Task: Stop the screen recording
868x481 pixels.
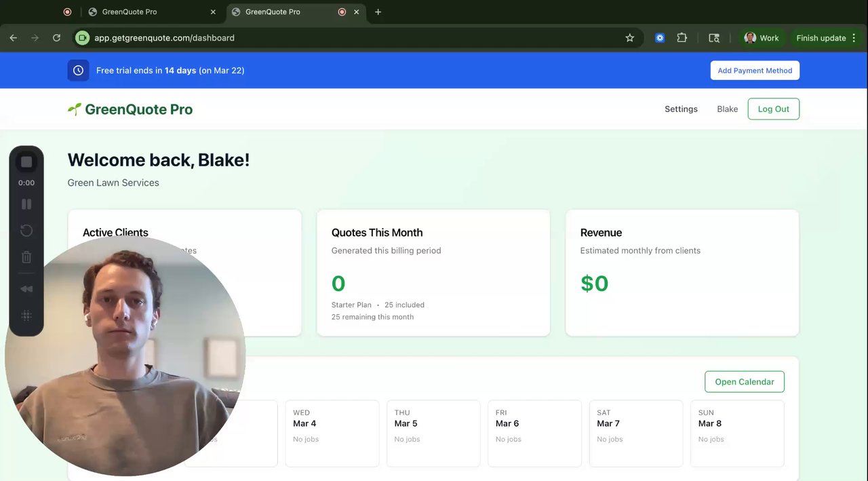Action: (x=26, y=162)
